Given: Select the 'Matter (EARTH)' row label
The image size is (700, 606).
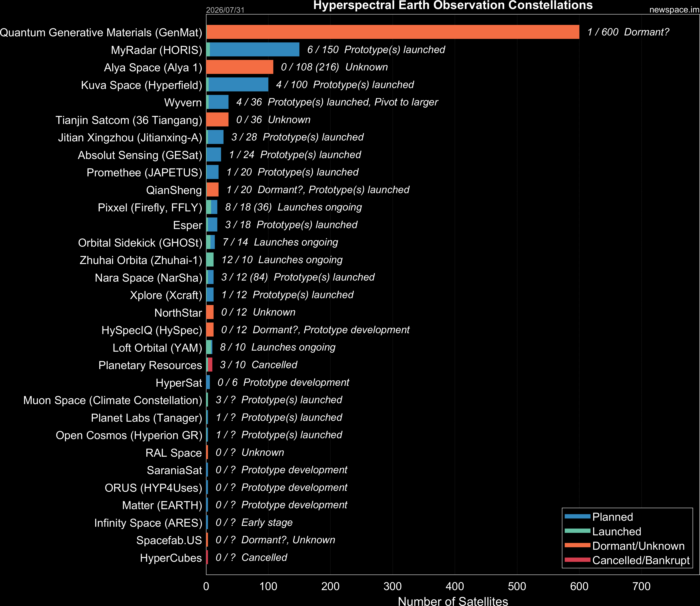Looking at the screenshot, I should (x=162, y=505).
